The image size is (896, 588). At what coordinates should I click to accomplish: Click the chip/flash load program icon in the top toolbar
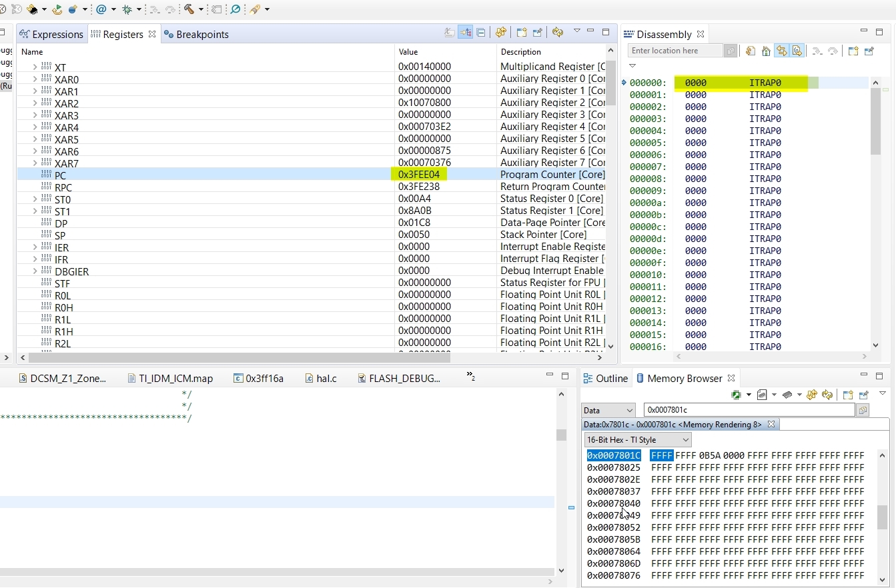click(32, 9)
